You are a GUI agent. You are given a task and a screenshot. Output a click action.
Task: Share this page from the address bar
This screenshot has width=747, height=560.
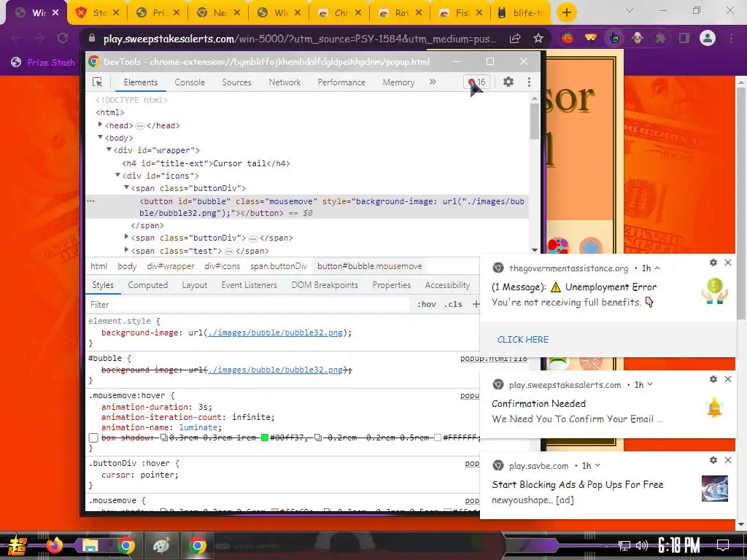[515, 38]
